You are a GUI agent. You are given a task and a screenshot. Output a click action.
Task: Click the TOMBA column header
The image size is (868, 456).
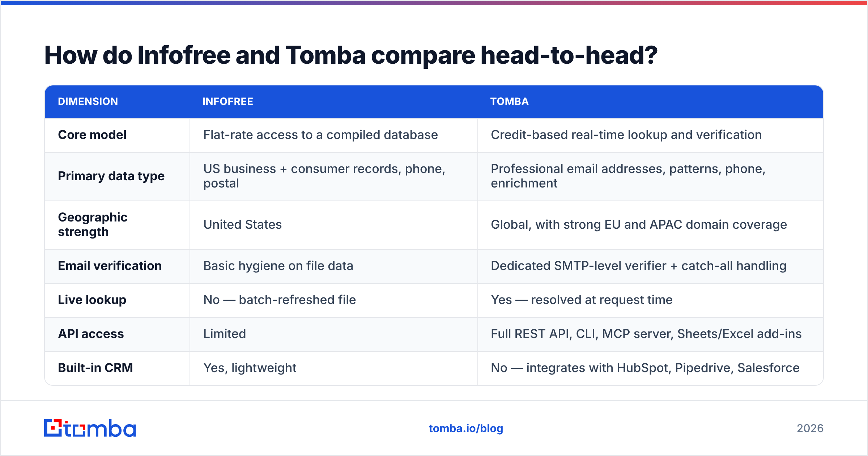pos(509,101)
